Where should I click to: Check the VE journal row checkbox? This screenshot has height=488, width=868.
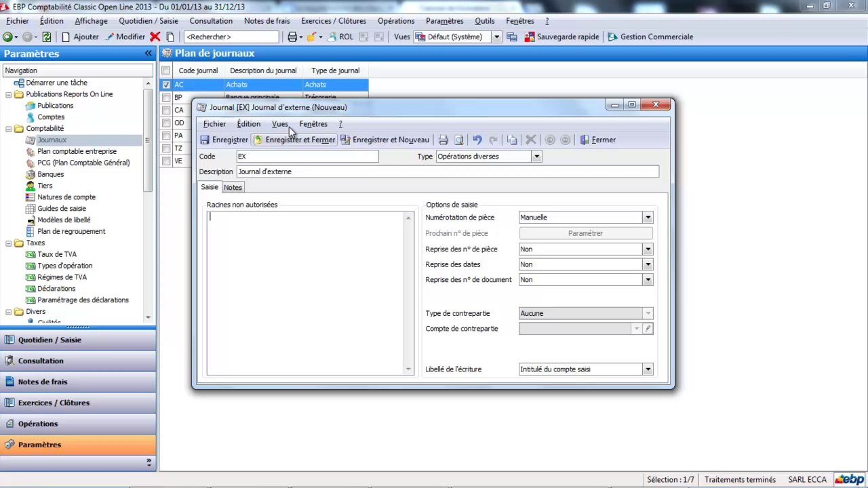tap(166, 161)
